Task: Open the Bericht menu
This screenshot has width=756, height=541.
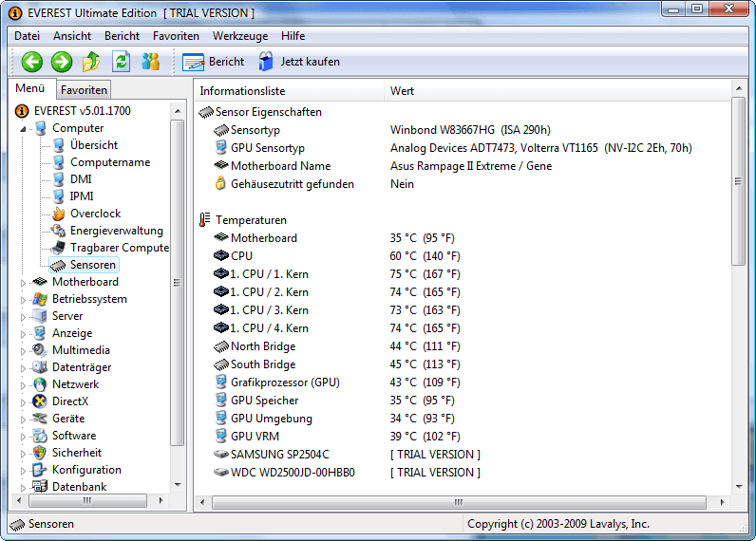Action: [122, 36]
